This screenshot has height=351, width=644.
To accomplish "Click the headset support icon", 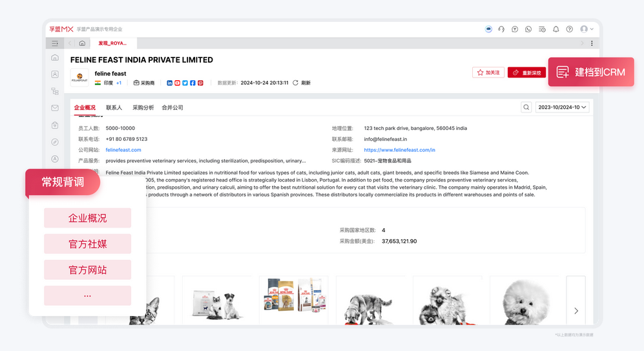I will [x=501, y=29].
